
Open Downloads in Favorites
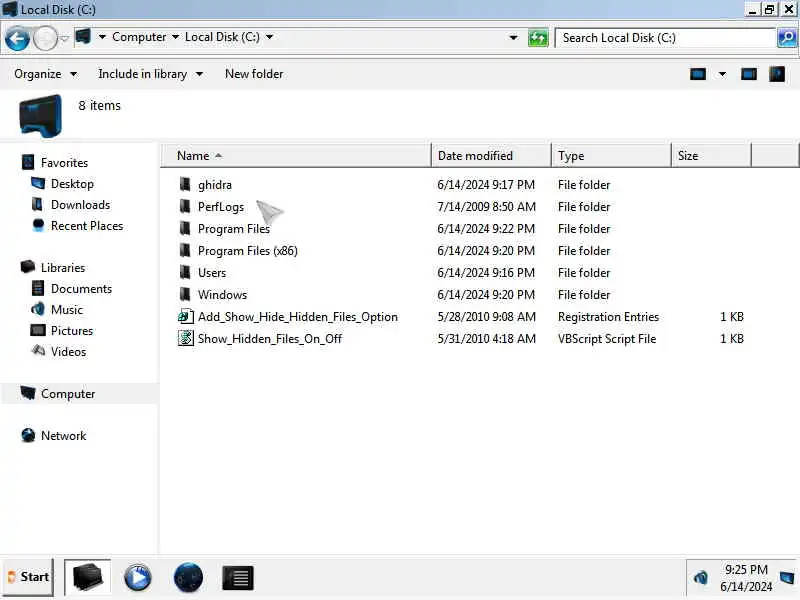coord(80,205)
